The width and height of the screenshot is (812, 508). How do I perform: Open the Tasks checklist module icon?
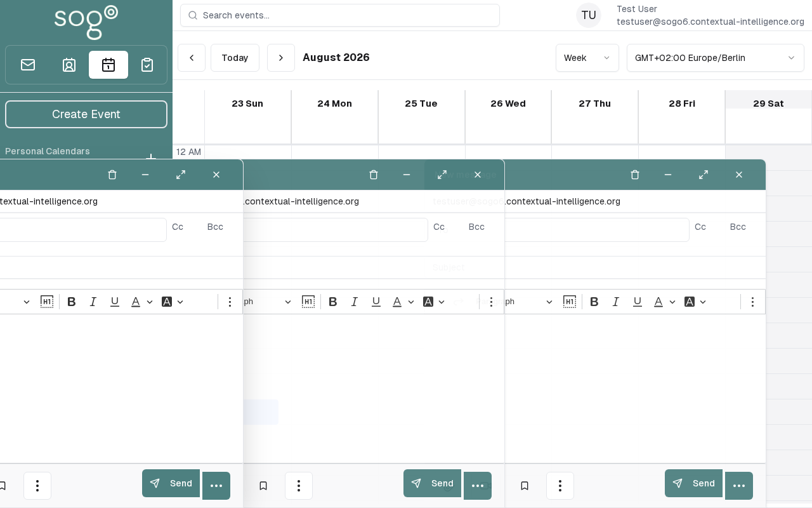[x=147, y=65]
